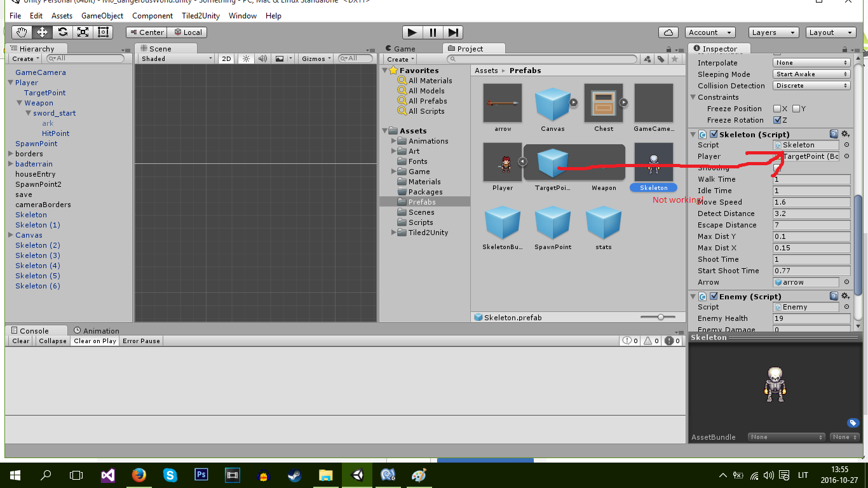Switch to the Animation tab
The image size is (868, 488).
coord(97,330)
